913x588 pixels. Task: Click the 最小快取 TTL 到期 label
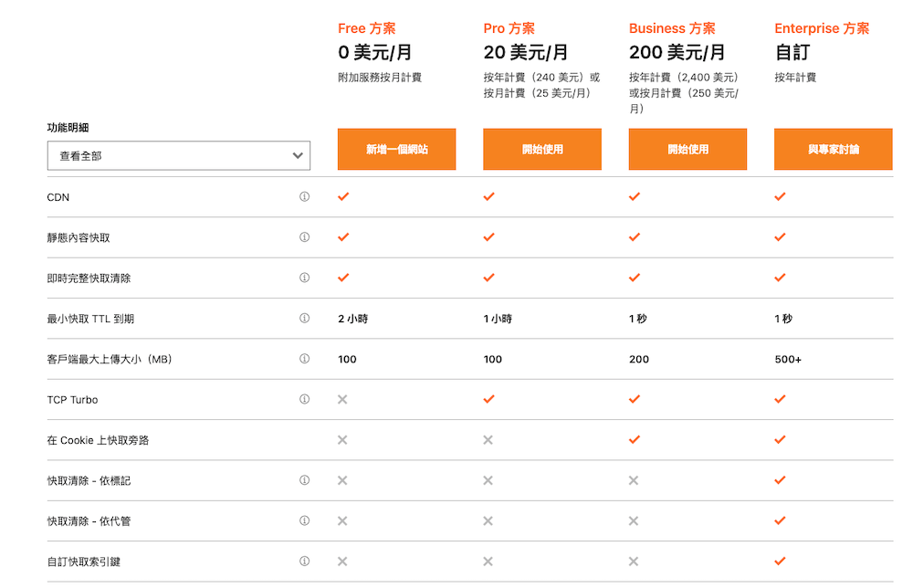(90, 319)
